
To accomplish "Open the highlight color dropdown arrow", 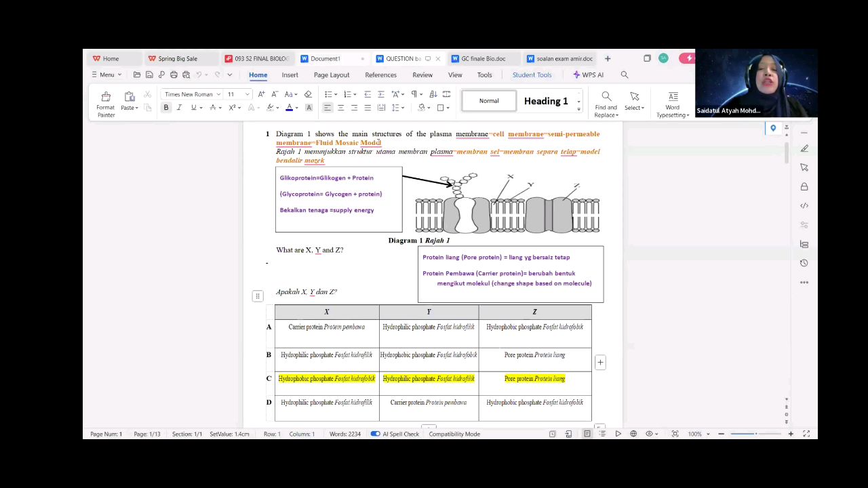I will point(278,108).
